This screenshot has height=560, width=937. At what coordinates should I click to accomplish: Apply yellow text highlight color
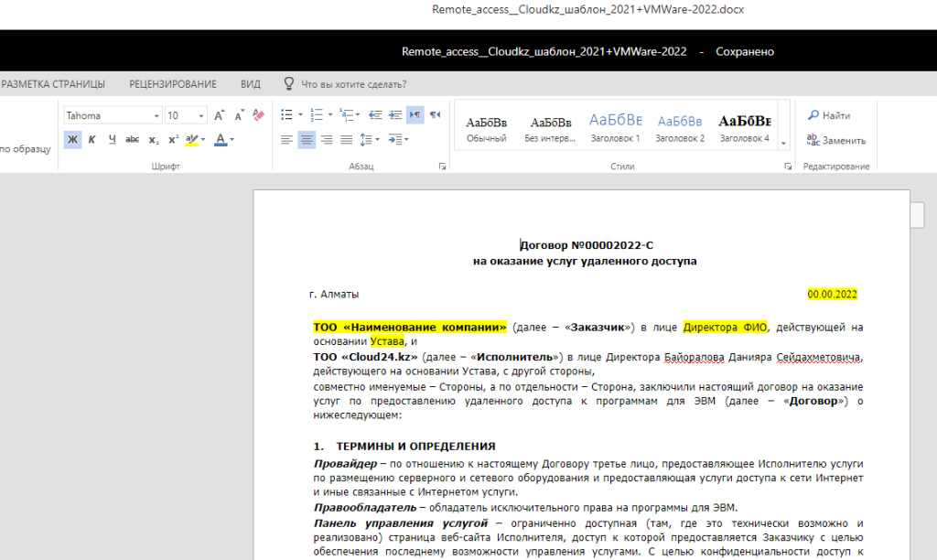(191, 140)
